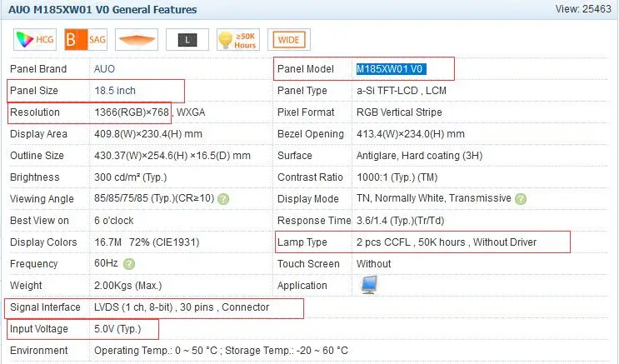Click the Lamp Type label

click(x=302, y=242)
